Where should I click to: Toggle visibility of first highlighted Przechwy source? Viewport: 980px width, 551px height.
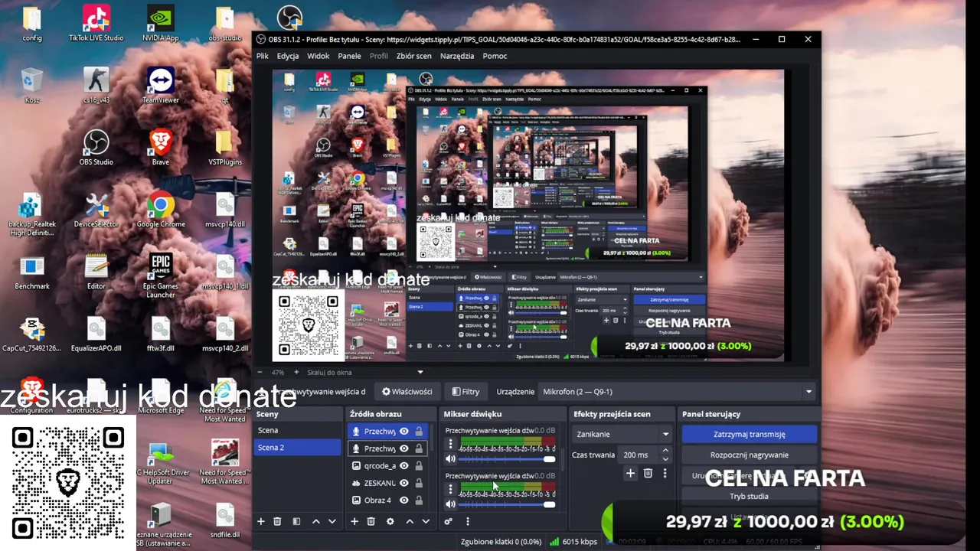point(403,431)
